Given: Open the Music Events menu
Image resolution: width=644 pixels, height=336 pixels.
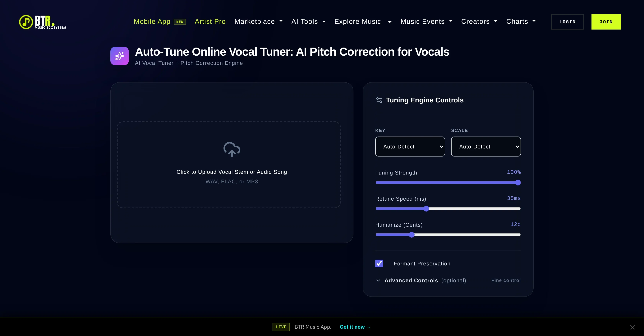Looking at the screenshot, I should tap(426, 21).
